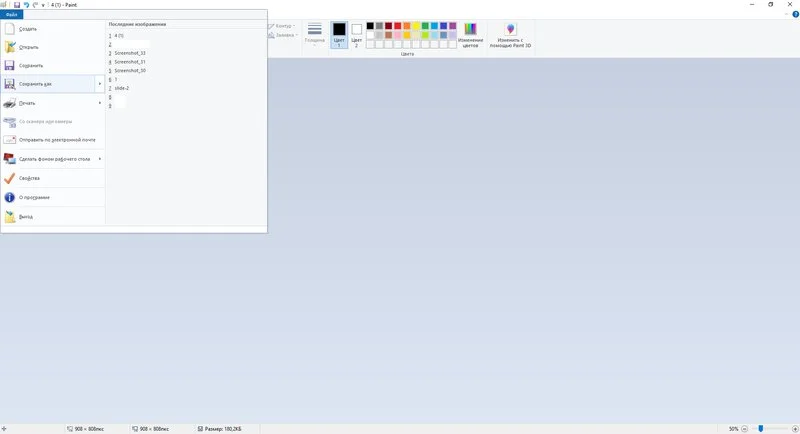Pick the red swatch in palette
This screenshot has height=434, width=800.
click(x=397, y=25)
